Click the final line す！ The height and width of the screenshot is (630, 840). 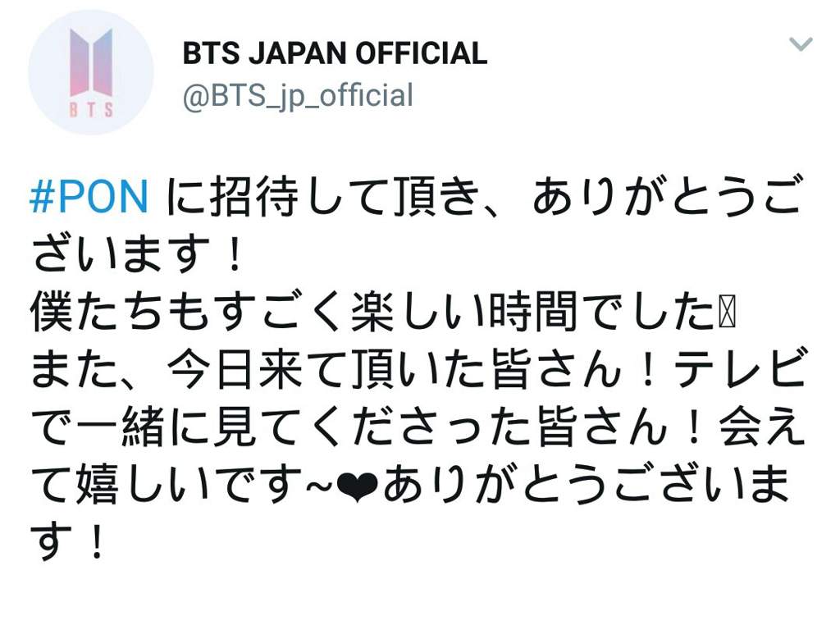click(69, 542)
